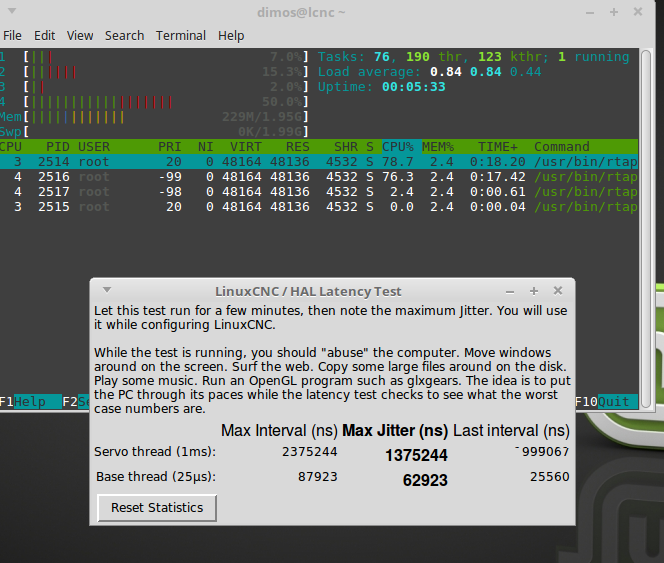Open the Edit menu in terminal

pos(44,36)
